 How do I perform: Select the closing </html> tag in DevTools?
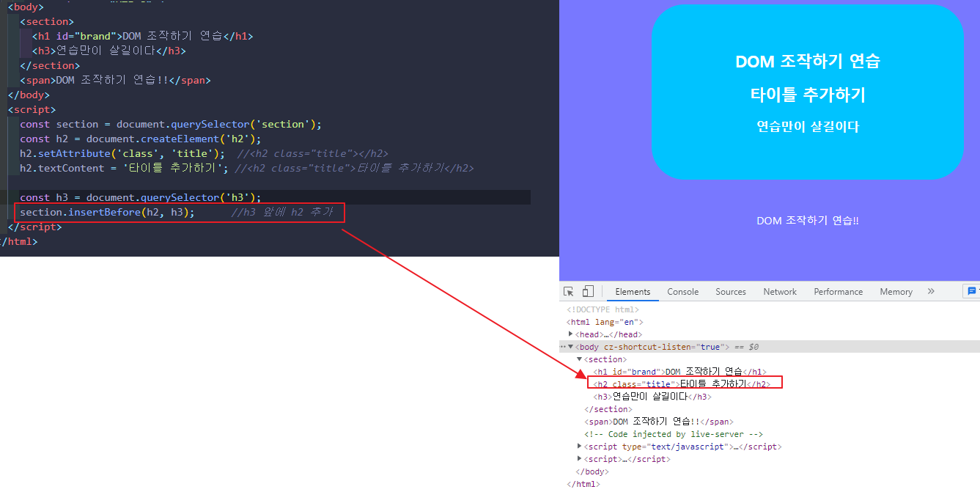pos(583,484)
